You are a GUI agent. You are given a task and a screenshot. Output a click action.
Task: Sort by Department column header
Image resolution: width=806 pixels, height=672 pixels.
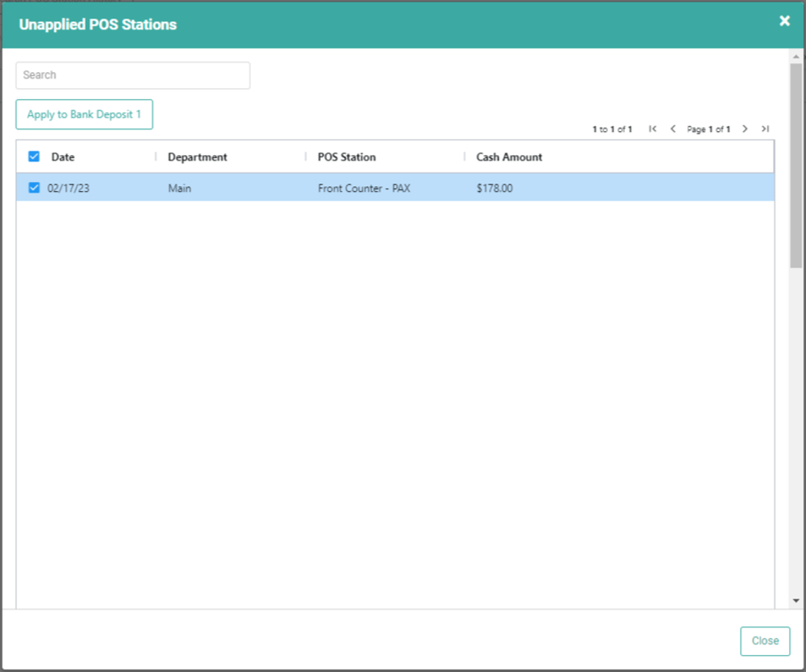tap(197, 156)
